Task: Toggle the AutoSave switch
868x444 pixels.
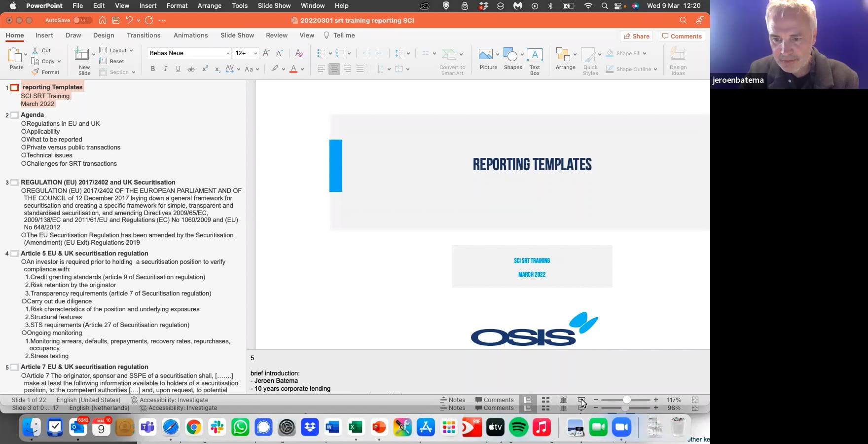Action: tap(82, 20)
